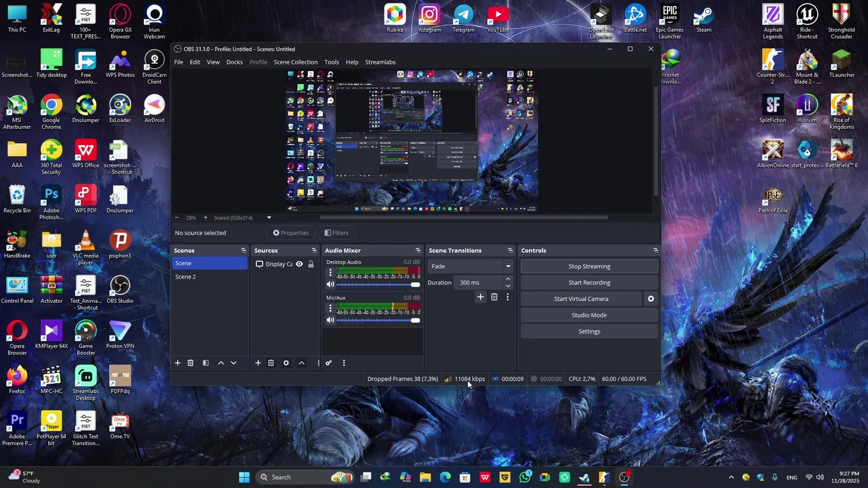Select Scene 2 in Scenes list
868x488 pixels.
pyautogui.click(x=210, y=277)
